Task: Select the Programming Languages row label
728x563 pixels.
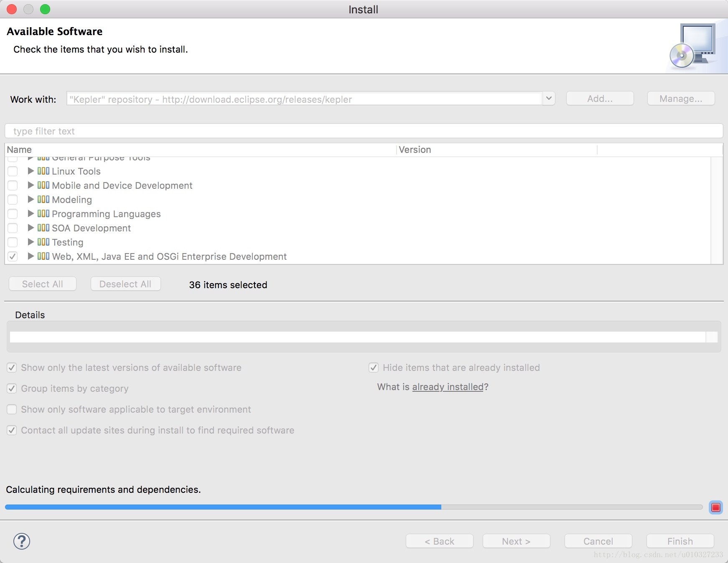Action: tap(106, 214)
